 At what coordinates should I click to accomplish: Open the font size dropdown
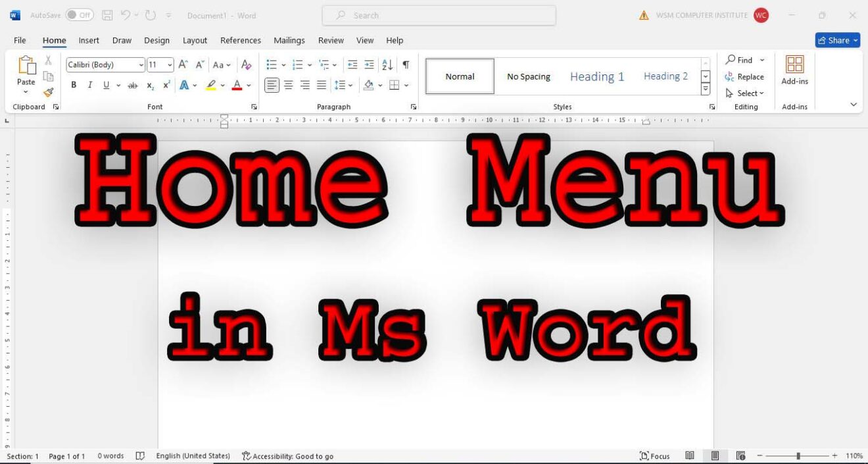click(170, 64)
